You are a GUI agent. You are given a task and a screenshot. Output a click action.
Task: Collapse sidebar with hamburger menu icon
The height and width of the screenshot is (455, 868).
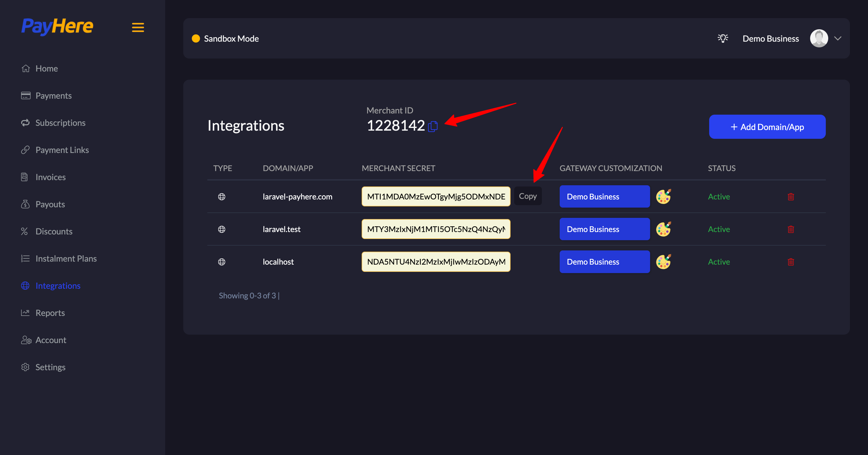pos(138,27)
